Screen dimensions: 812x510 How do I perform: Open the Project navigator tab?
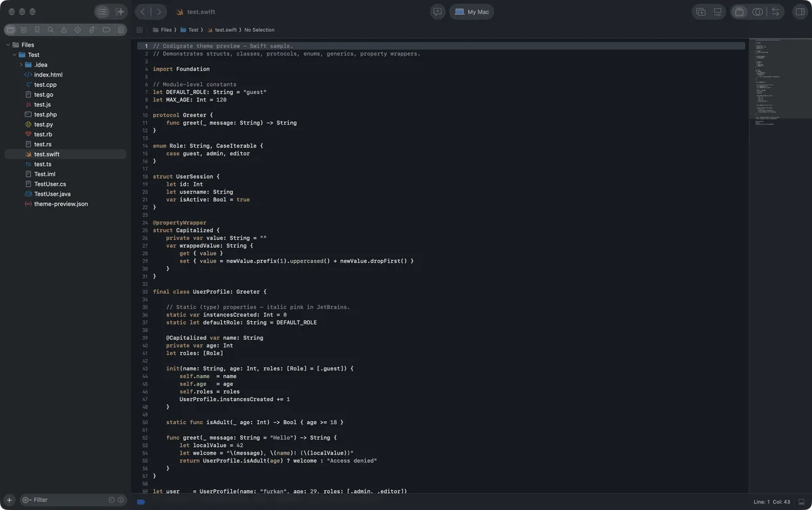pyautogui.click(x=10, y=30)
